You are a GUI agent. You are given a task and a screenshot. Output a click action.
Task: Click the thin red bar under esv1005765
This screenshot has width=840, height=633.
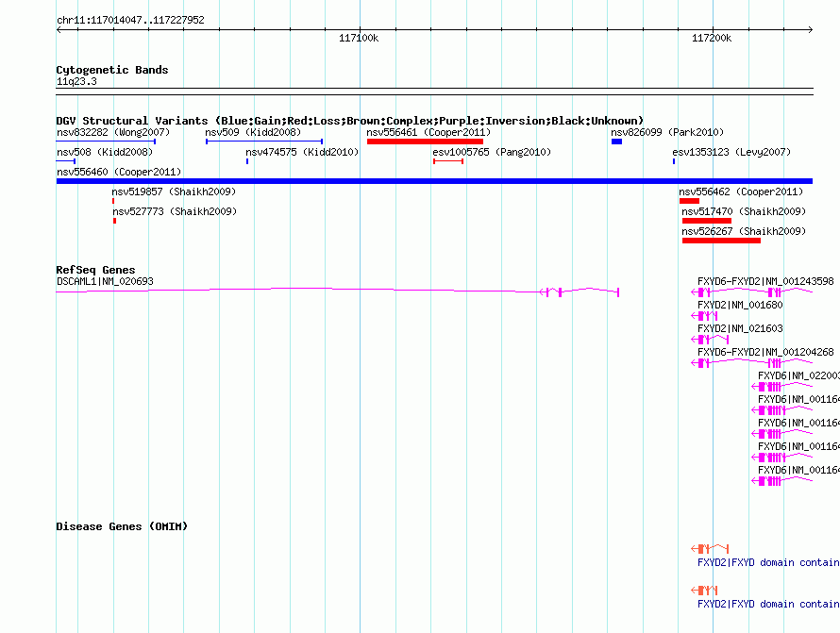click(448, 161)
